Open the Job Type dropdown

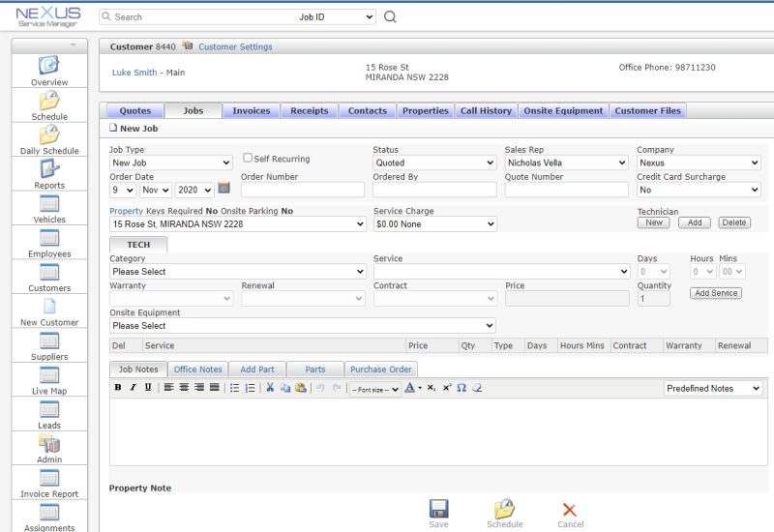tap(171, 163)
